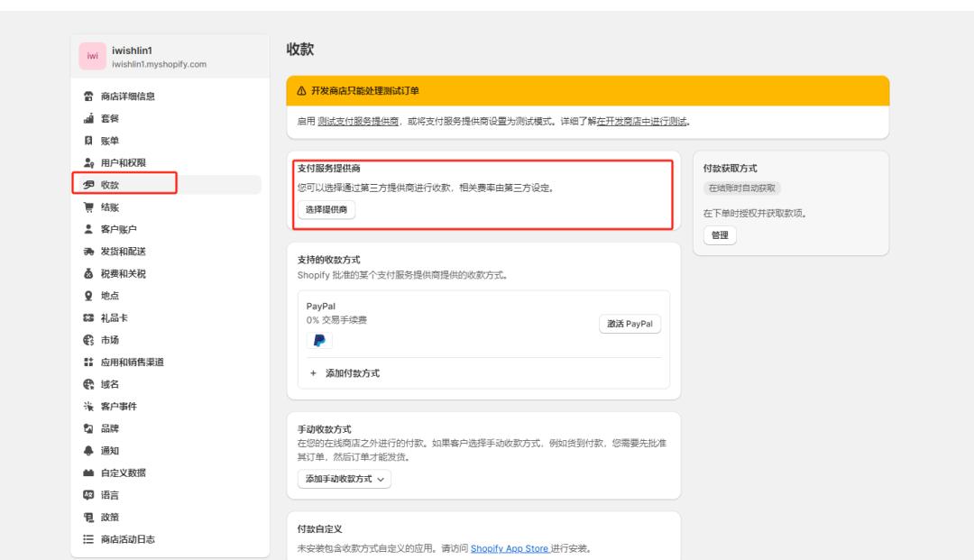This screenshot has width=974, height=560.
Task: Click the 收款 payments icon
Action: [x=88, y=185]
